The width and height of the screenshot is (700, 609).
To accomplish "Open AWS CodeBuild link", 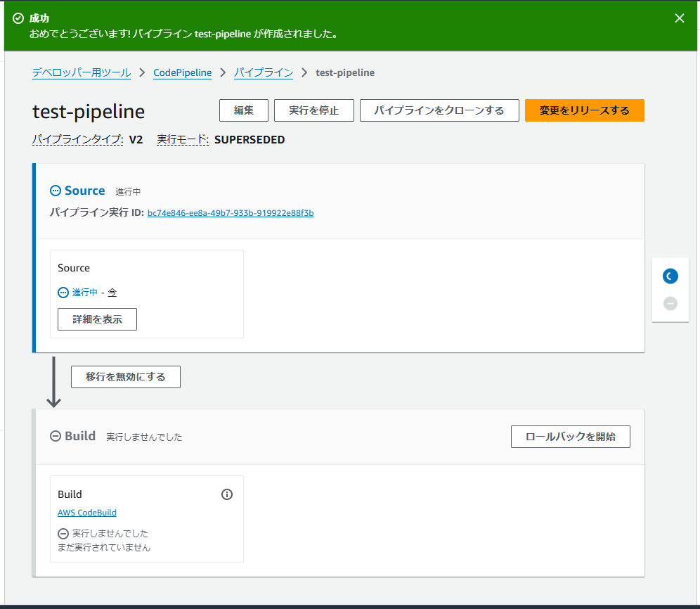I will pyautogui.click(x=87, y=513).
